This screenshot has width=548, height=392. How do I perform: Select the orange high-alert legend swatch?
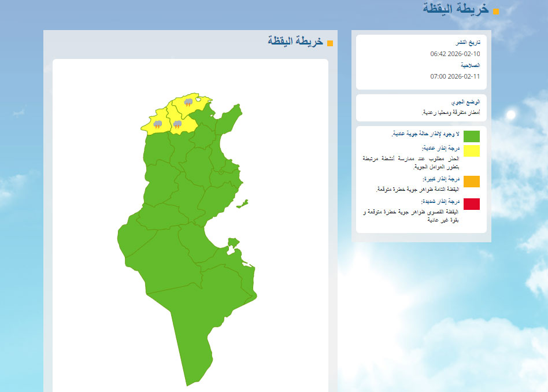pos(472,182)
